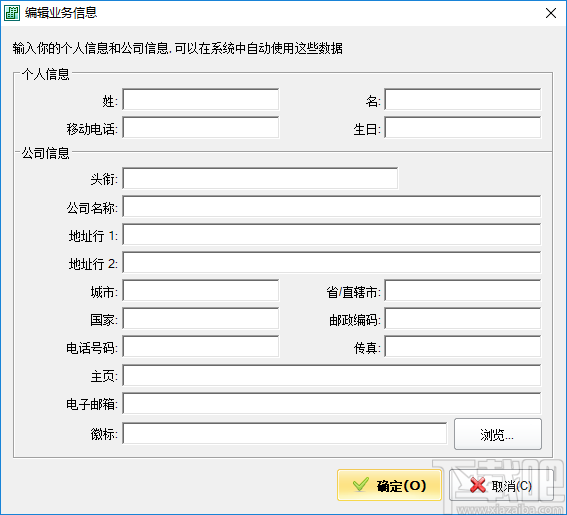Viewport: 567px width, 515px height.
Task: Click the 名 (first name) input field
Action: [462, 99]
